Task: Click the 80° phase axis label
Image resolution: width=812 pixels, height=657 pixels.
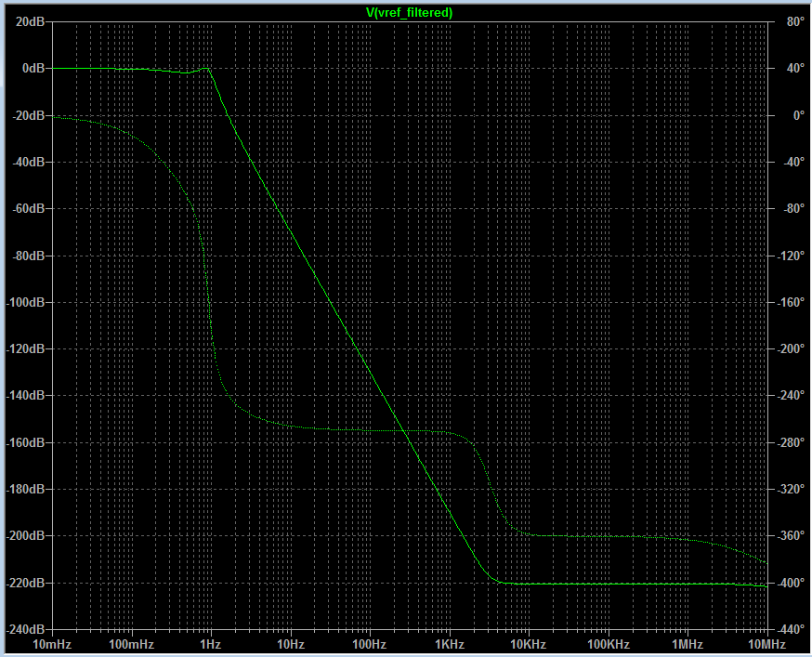Action: (x=795, y=21)
